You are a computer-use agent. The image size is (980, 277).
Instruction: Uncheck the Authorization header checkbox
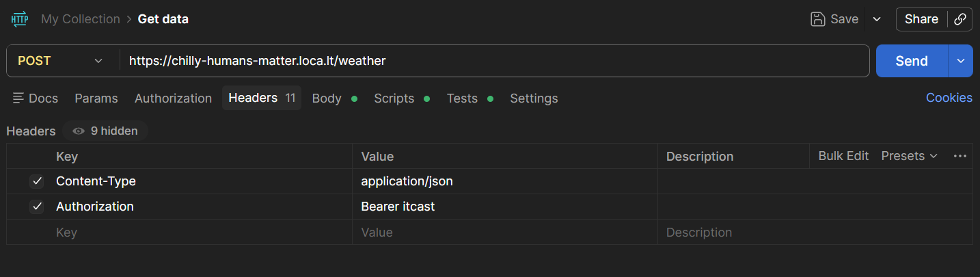pyautogui.click(x=37, y=207)
